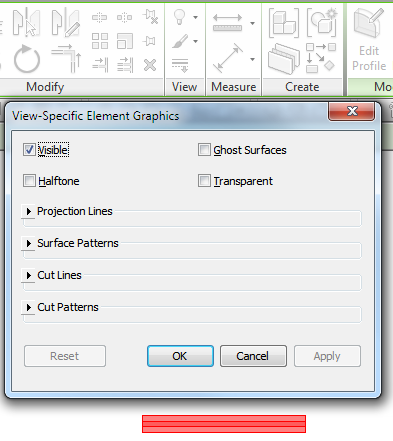Enable the Transparent checkbox
This screenshot has height=441, width=393.
point(204,181)
